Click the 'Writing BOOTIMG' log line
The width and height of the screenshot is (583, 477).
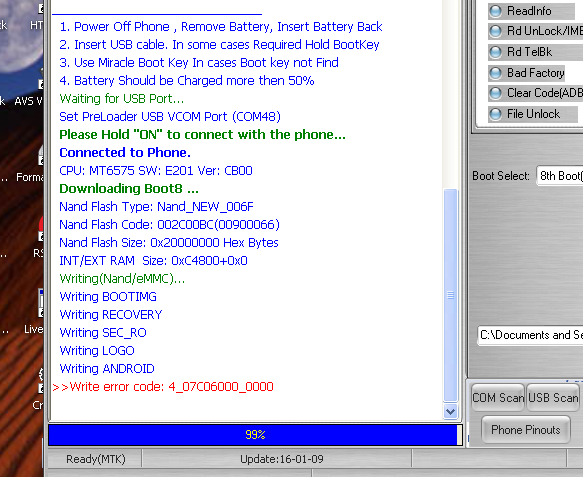pos(108,297)
